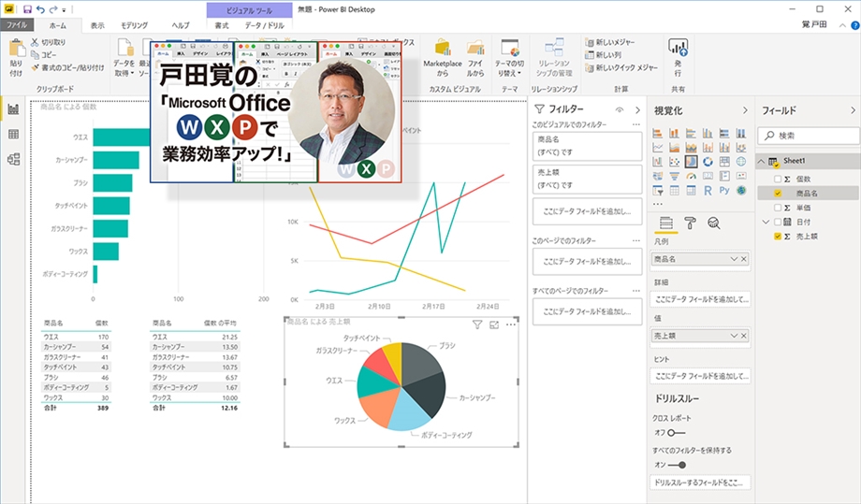Expand the 商品名 filter card
861x504 pixels.
coord(587,146)
